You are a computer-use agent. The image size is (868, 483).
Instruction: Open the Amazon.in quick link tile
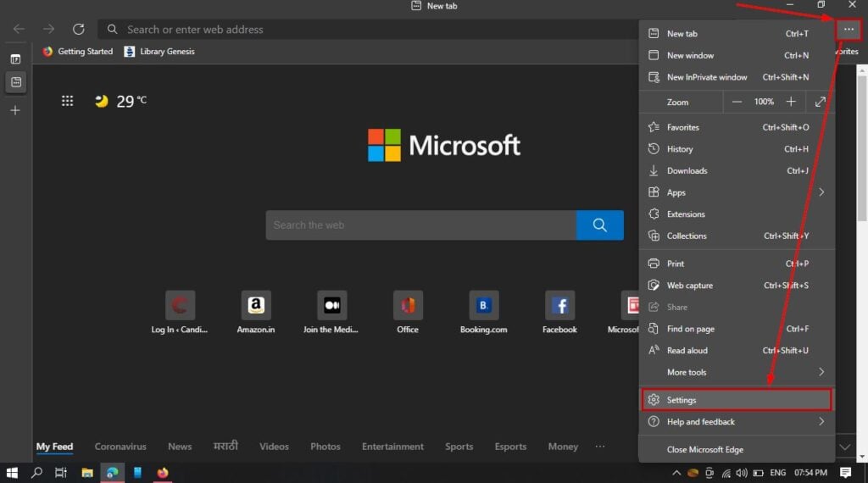[x=256, y=313]
